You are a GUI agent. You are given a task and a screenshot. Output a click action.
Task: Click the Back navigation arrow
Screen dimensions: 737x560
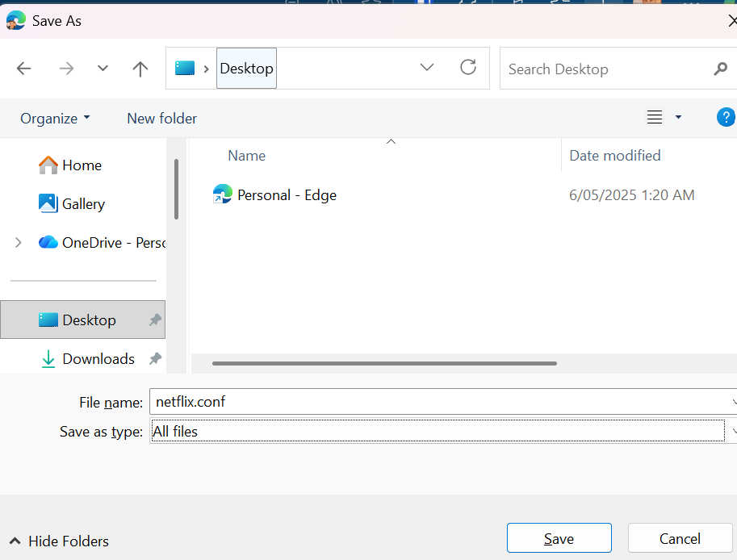(x=23, y=69)
